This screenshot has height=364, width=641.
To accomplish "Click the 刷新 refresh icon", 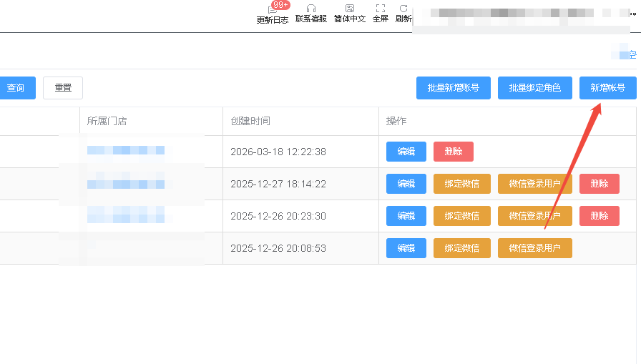I will click(x=403, y=9).
